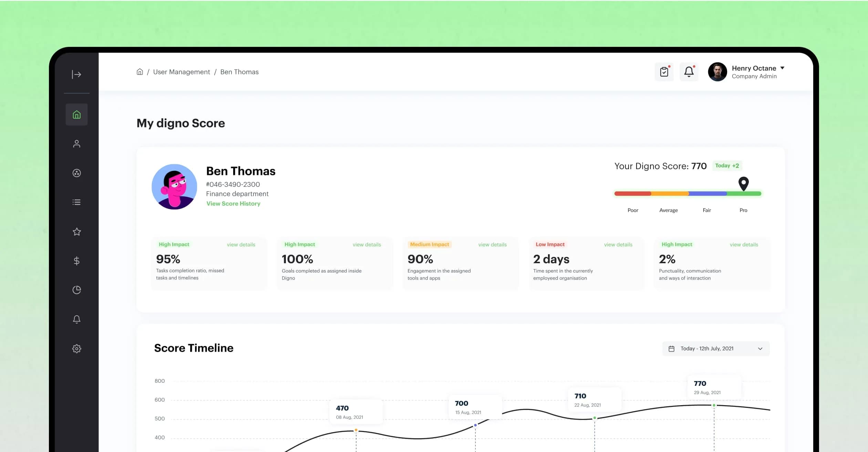View details for 95% tasks completion card
The height and width of the screenshot is (452, 868).
pos(241,245)
